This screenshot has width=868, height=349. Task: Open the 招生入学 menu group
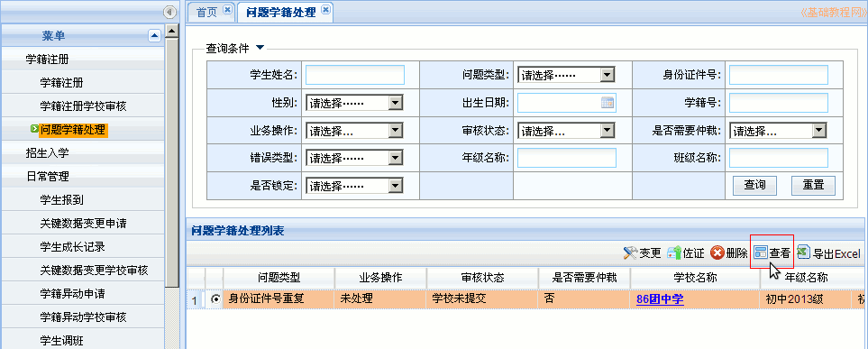coord(83,153)
